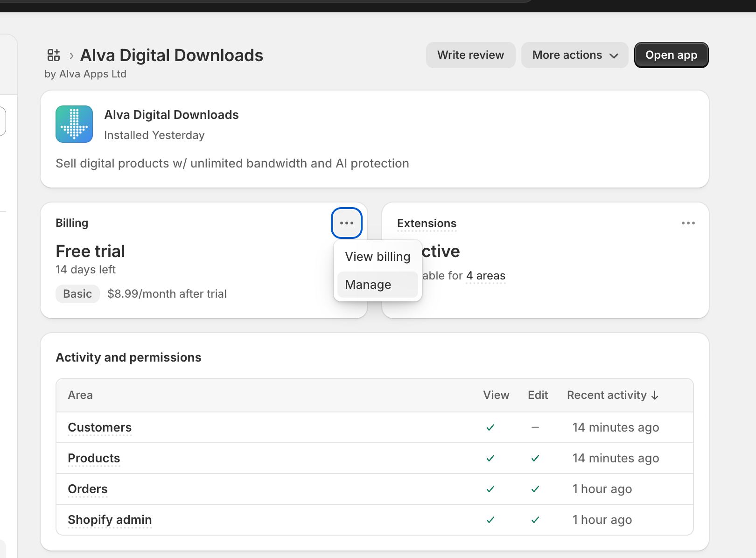Click the Alva Digital Downloads app logo
756x558 pixels.
click(x=74, y=124)
